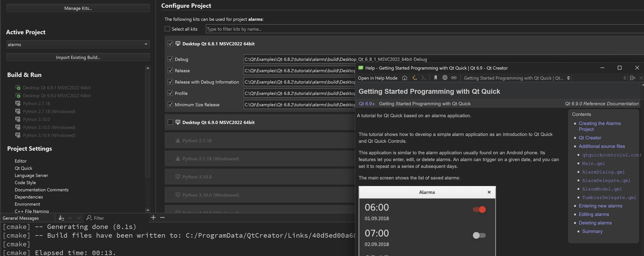Uncheck the Release build configuration
The height and width of the screenshot is (256, 644).
pyautogui.click(x=170, y=70)
